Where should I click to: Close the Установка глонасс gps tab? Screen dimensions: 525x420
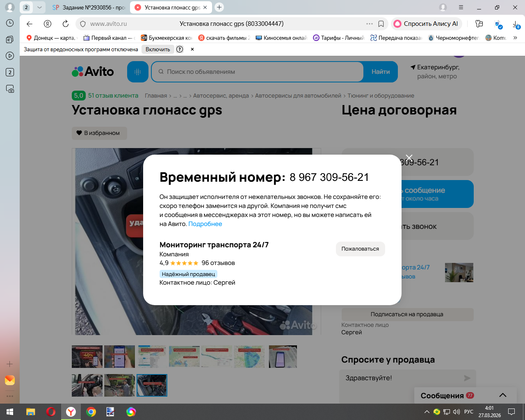205,7
